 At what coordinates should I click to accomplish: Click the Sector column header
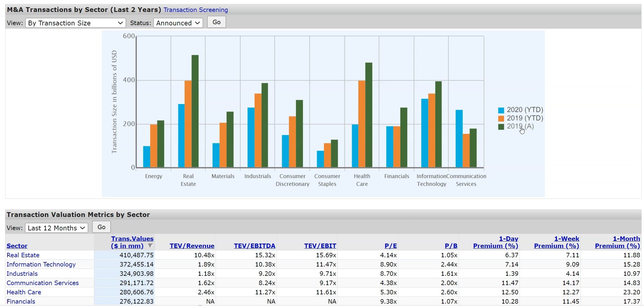tap(17, 246)
